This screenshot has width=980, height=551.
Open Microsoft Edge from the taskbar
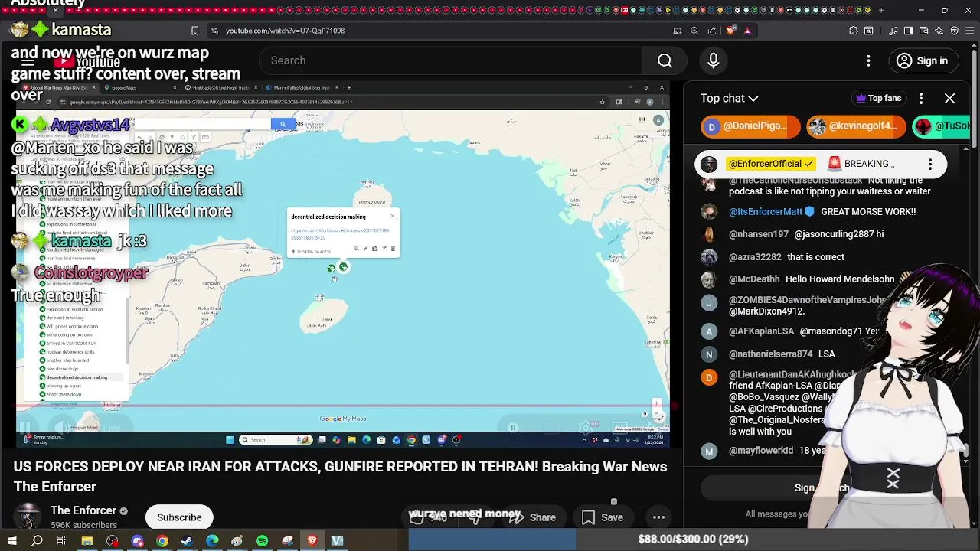click(x=212, y=541)
